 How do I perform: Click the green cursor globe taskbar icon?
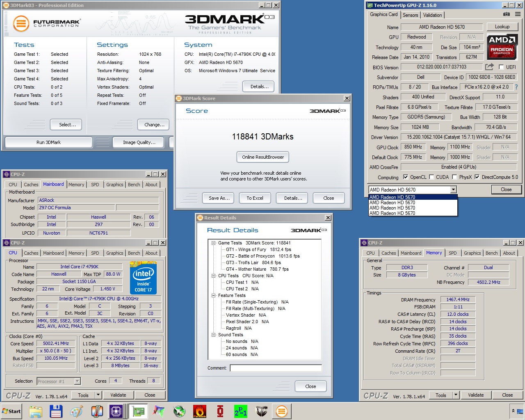(179, 411)
